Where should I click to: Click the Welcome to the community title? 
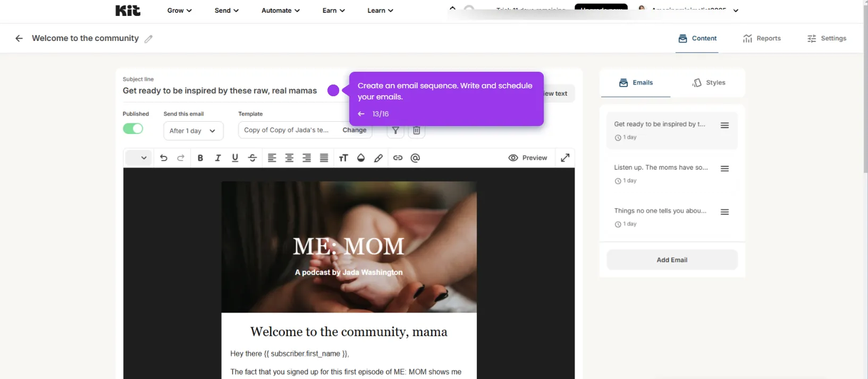(85, 38)
